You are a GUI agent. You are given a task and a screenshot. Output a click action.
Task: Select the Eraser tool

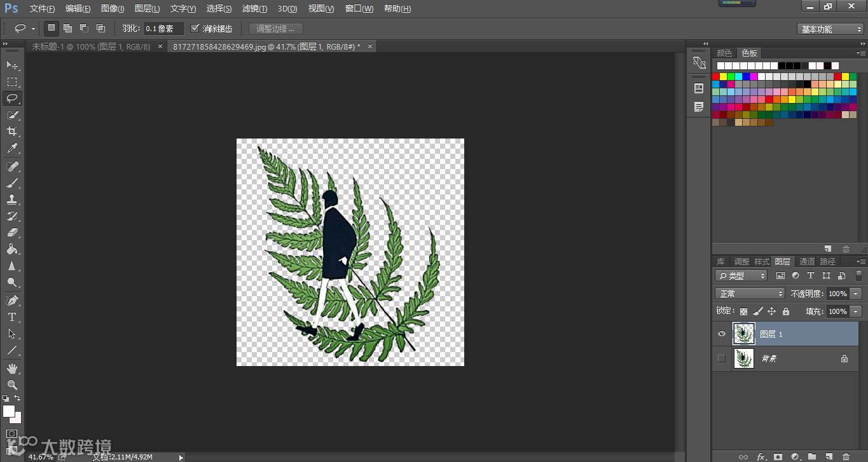click(x=12, y=233)
